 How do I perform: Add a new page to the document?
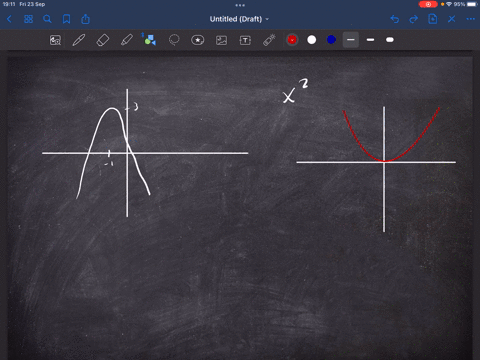point(433,19)
